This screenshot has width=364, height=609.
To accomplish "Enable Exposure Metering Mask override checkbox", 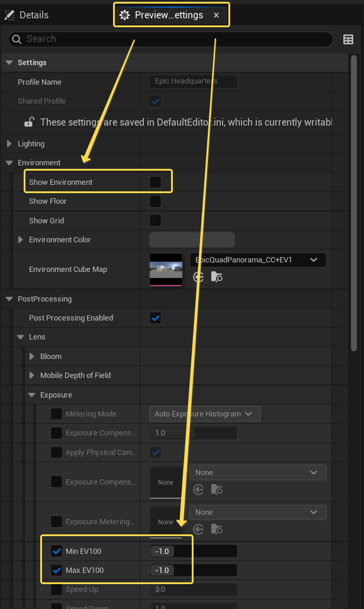I will click(56, 521).
